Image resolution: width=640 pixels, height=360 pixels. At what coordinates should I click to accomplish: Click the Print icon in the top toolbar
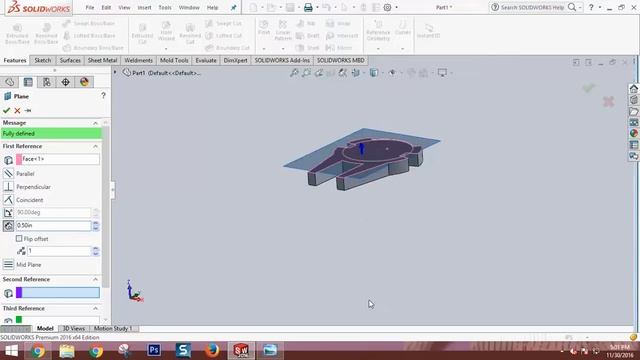tap(308, 7)
